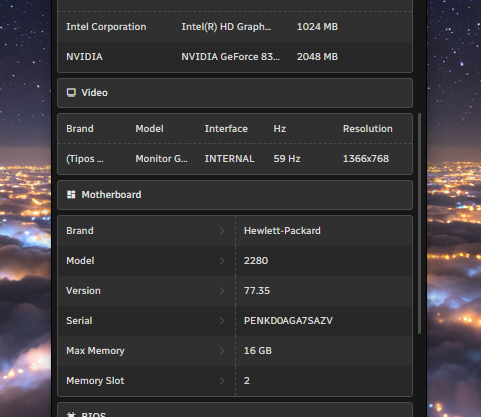Click the Resolution column header

pos(368,129)
